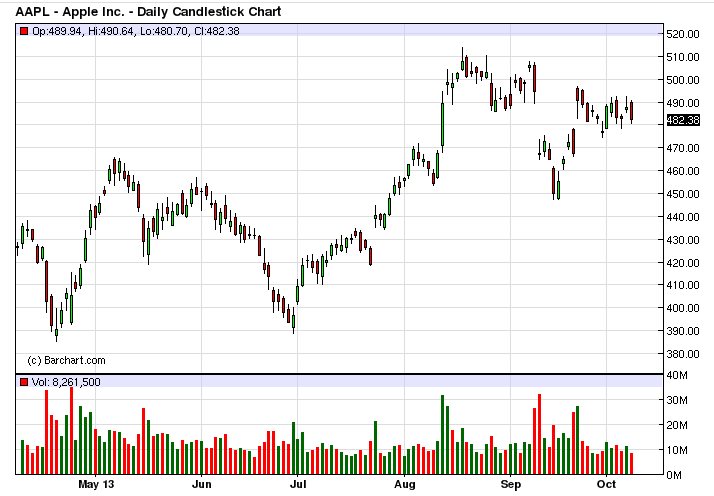714x496 pixels.
Task: Click the highlighted 482.38 last-price marker
Action: click(683, 120)
